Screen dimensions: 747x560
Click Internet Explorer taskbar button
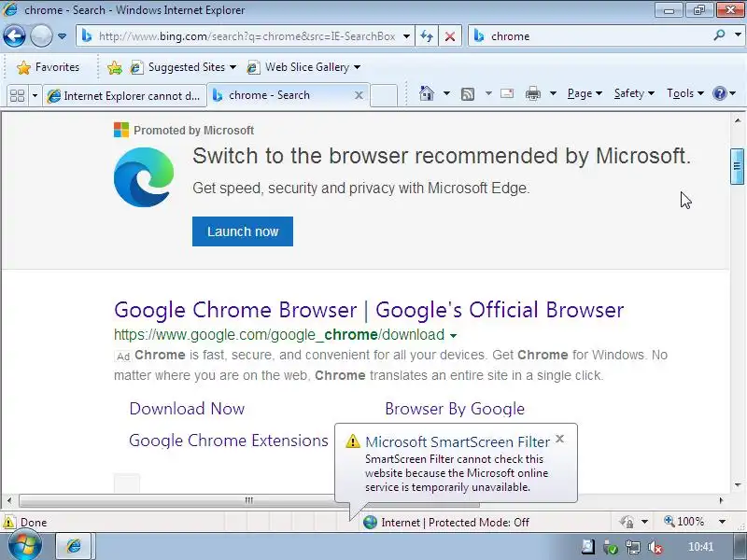(74, 546)
